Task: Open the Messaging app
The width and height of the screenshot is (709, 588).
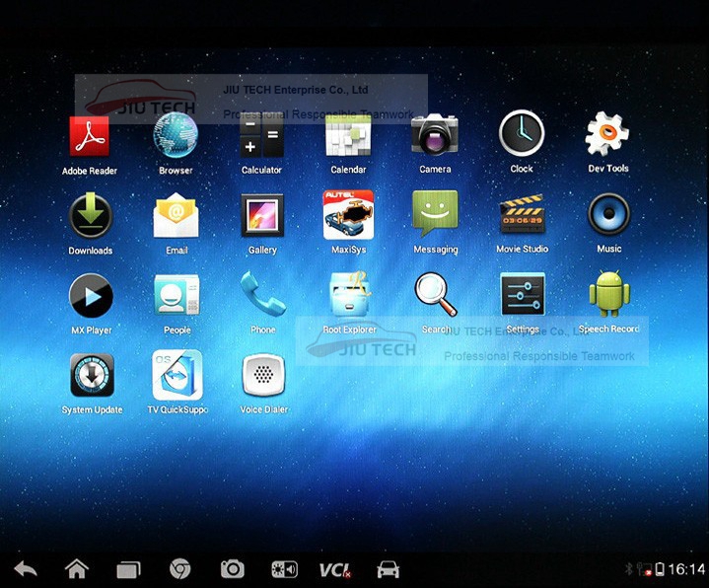Action: [435, 213]
